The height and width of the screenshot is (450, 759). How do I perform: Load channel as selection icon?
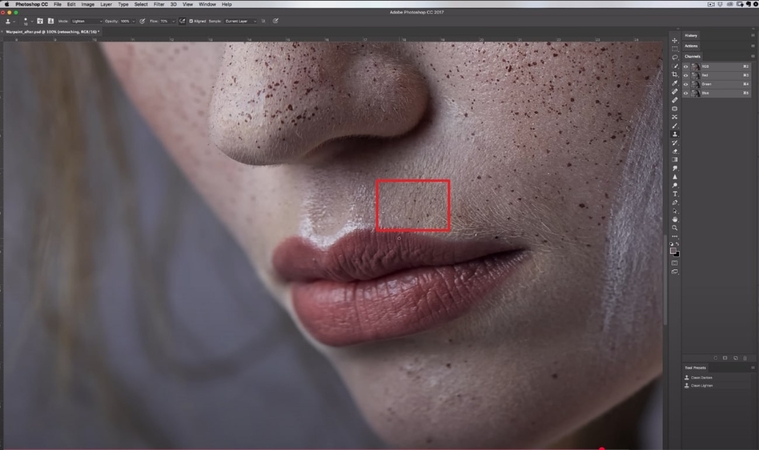tap(715, 358)
